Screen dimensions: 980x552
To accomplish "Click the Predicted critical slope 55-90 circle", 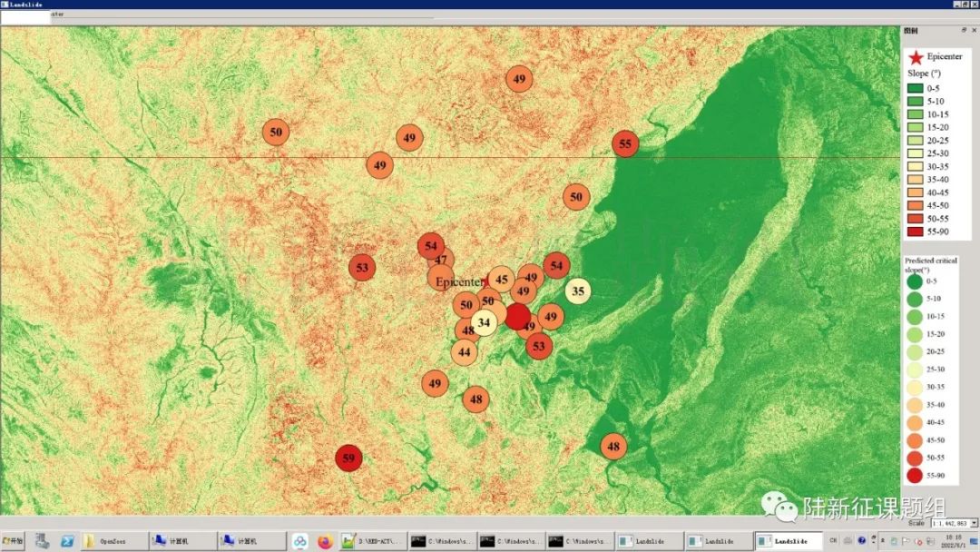I will point(914,475).
